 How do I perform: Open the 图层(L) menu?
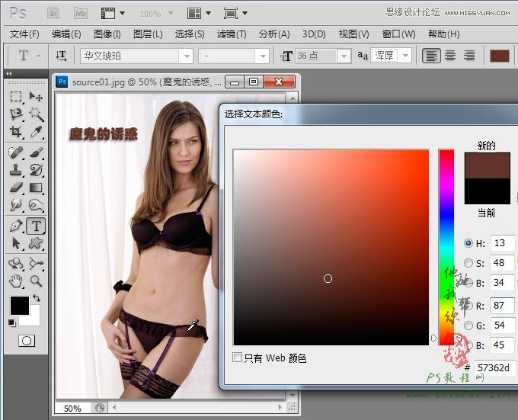coord(148,34)
